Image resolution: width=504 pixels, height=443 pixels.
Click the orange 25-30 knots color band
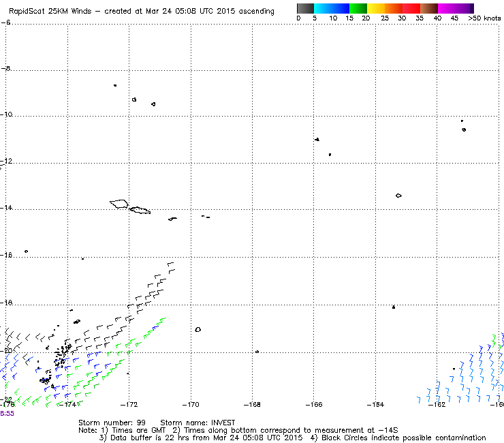click(394, 8)
